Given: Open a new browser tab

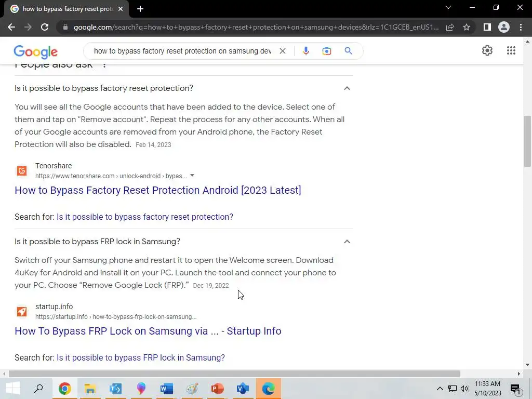Looking at the screenshot, I should 140,9.
